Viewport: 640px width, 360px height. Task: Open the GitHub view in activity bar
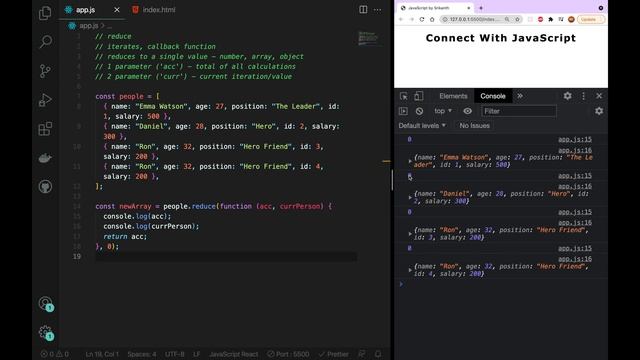click(x=45, y=187)
